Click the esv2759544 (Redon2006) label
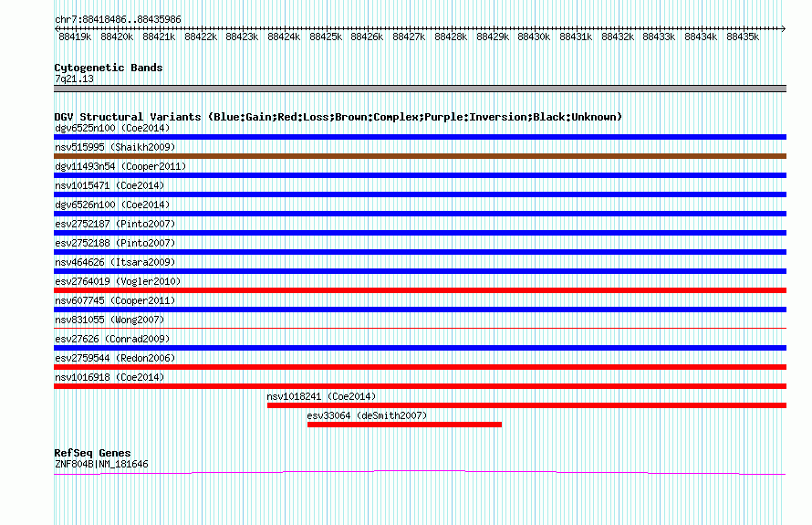The image size is (812, 525). (x=115, y=358)
